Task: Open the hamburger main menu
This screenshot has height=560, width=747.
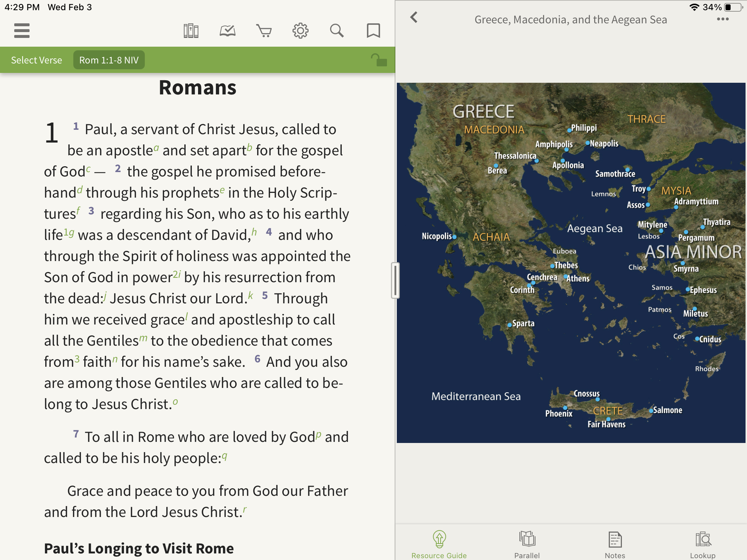Action: click(22, 31)
